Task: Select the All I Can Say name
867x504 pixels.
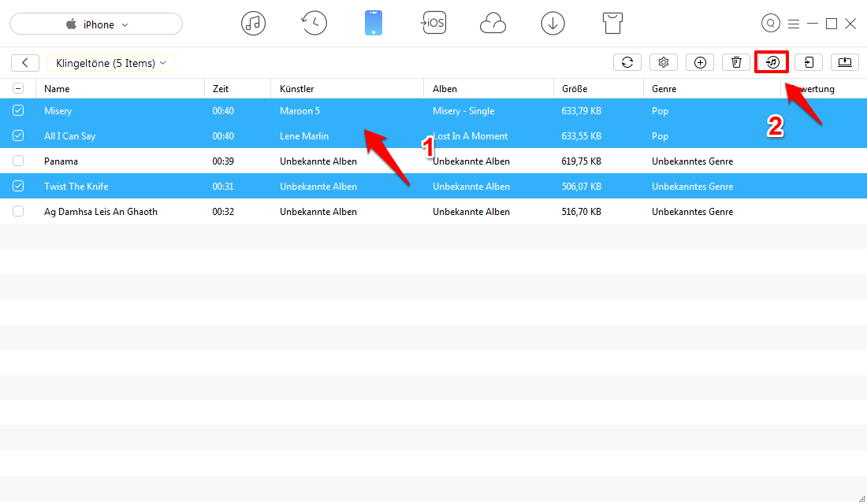Action: (69, 136)
